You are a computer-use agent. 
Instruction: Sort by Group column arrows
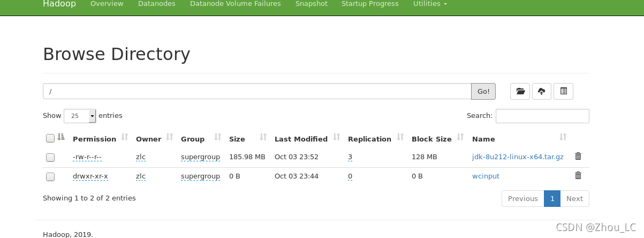pos(218,138)
